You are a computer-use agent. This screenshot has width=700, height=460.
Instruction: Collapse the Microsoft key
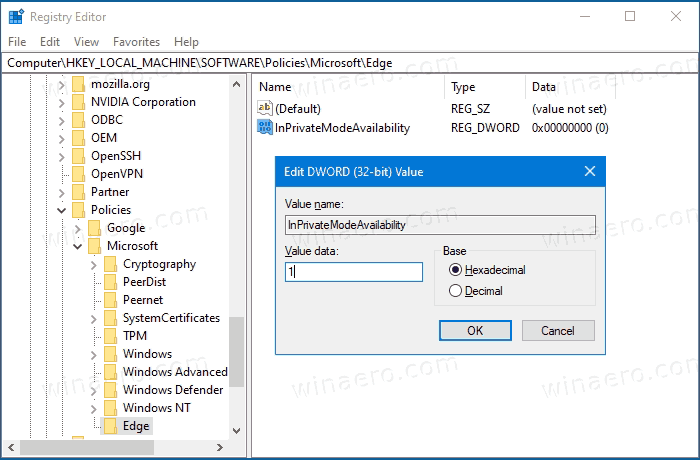click(78, 247)
